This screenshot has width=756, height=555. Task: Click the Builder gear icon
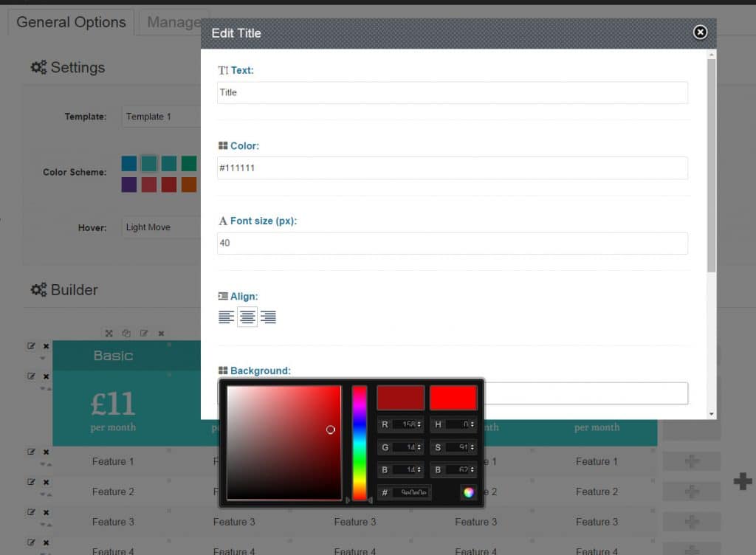[40, 289]
